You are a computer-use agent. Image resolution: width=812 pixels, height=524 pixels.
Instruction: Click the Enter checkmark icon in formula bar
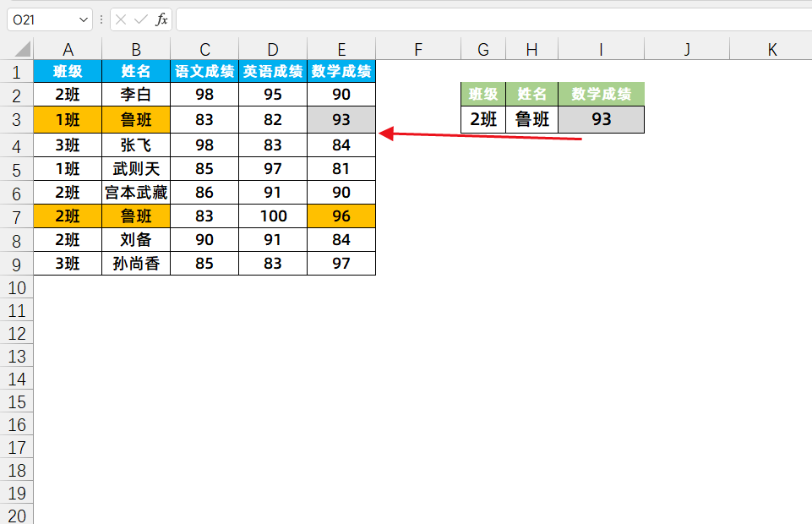click(x=141, y=19)
